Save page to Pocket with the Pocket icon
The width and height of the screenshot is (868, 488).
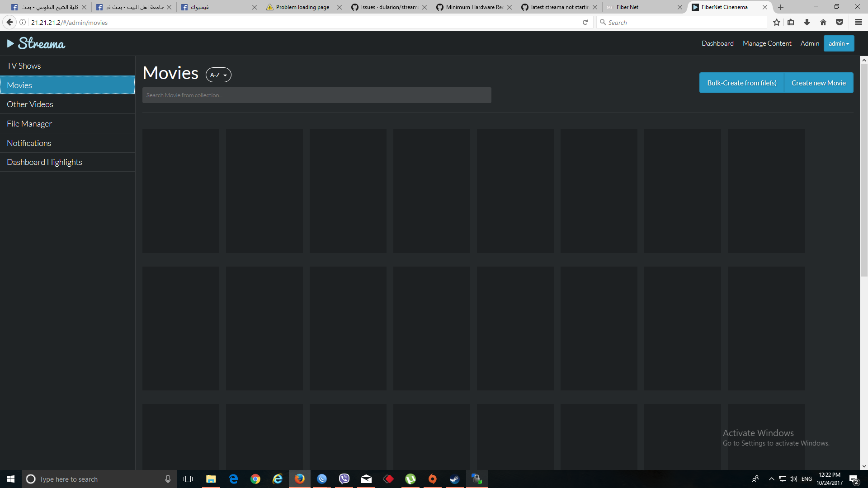click(x=840, y=22)
